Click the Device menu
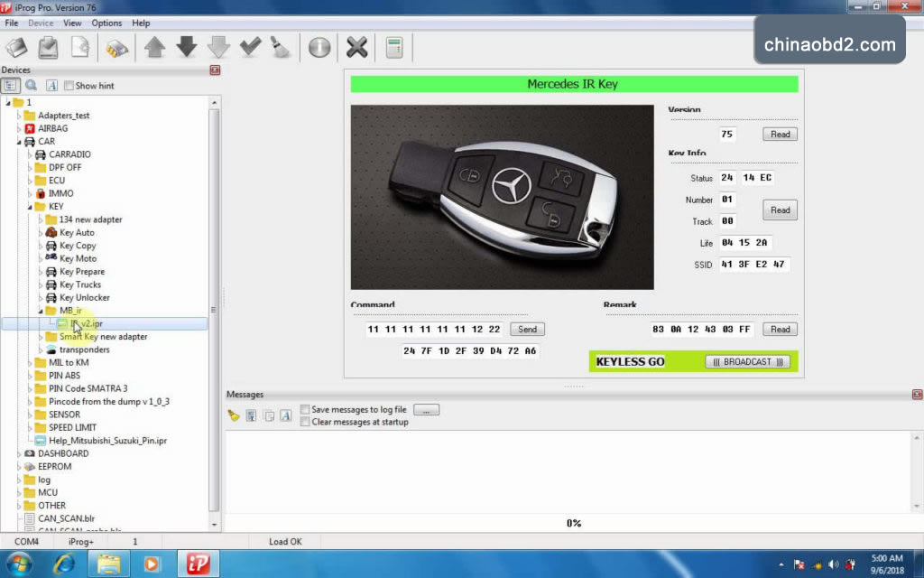Image resolution: width=924 pixels, height=578 pixels. coord(41,23)
